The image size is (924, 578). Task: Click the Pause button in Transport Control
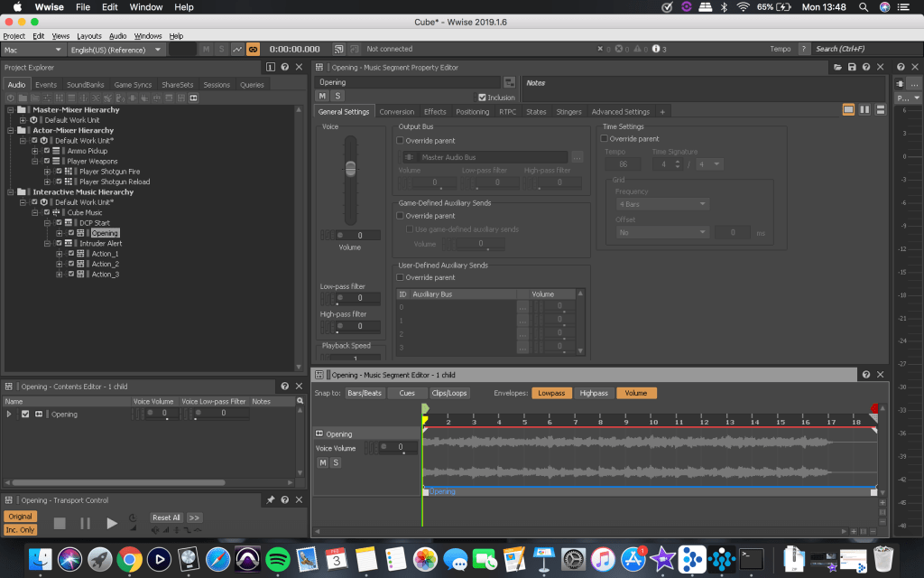(x=86, y=523)
